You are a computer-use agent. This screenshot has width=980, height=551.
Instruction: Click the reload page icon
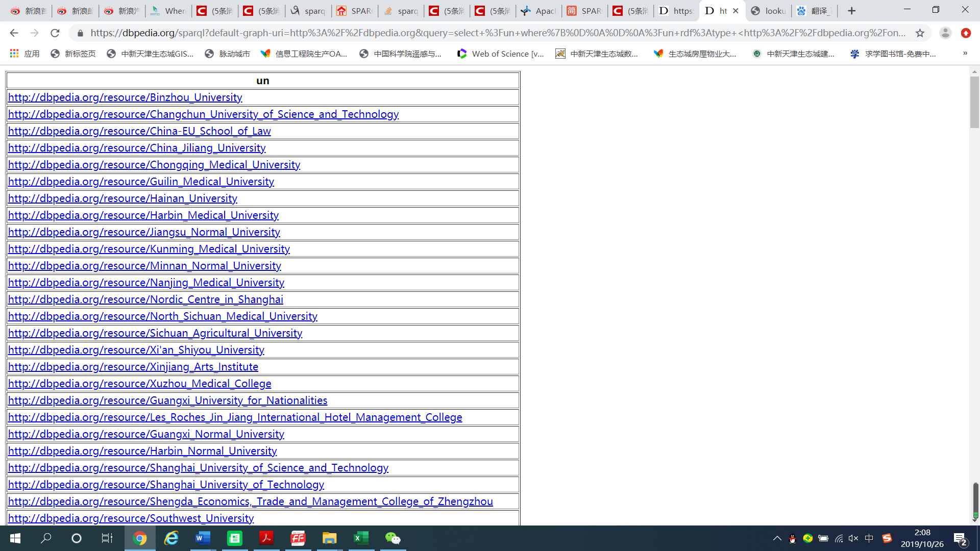(57, 32)
